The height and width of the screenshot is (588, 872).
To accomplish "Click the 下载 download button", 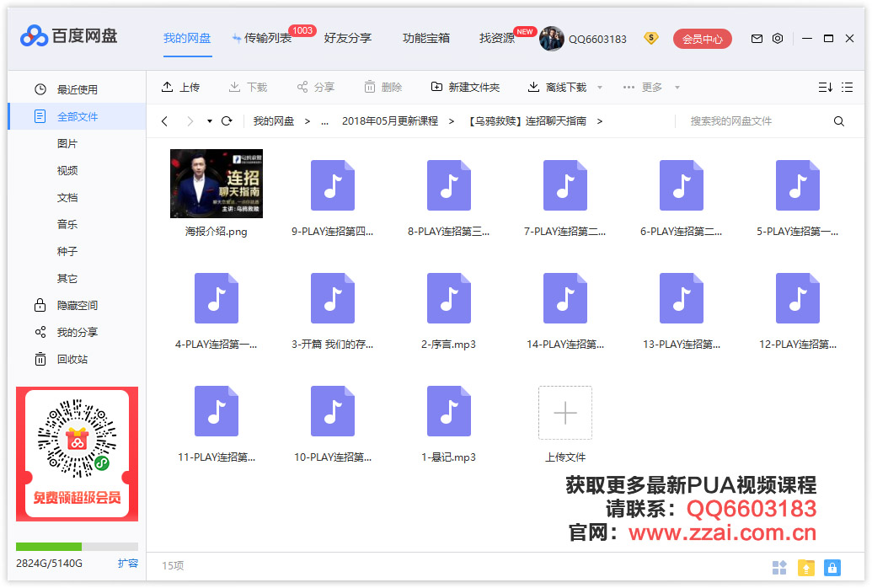I will (248, 88).
